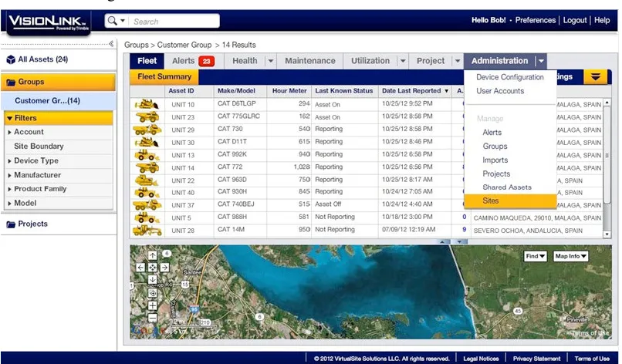Click the motor grader icon for UNIT 28
622x364 pixels.
147,231
